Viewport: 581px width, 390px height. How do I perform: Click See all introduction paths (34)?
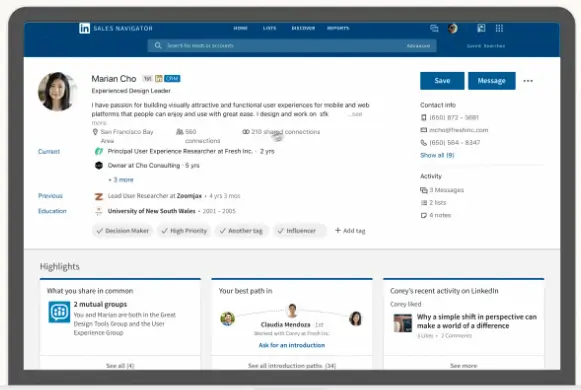pyautogui.click(x=292, y=366)
